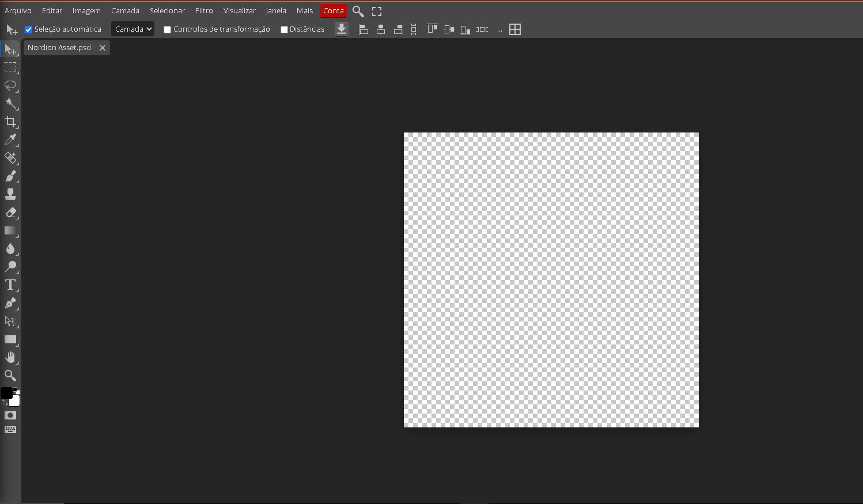Select the Magic Wand tool
The height and width of the screenshot is (504, 863).
coord(10,104)
